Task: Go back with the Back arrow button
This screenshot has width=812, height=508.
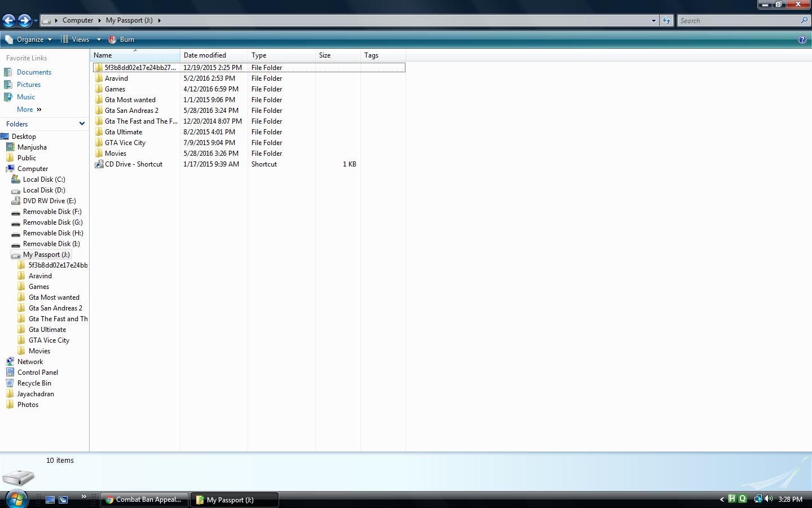Action: point(8,20)
